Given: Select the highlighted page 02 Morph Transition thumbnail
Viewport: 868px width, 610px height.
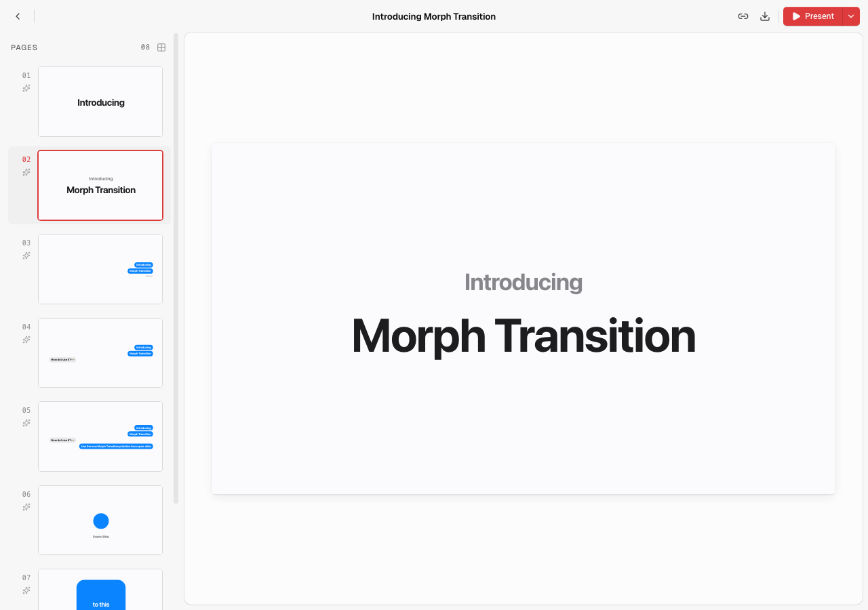Looking at the screenshot, I should pyautogui.click(x=100, y=185).
